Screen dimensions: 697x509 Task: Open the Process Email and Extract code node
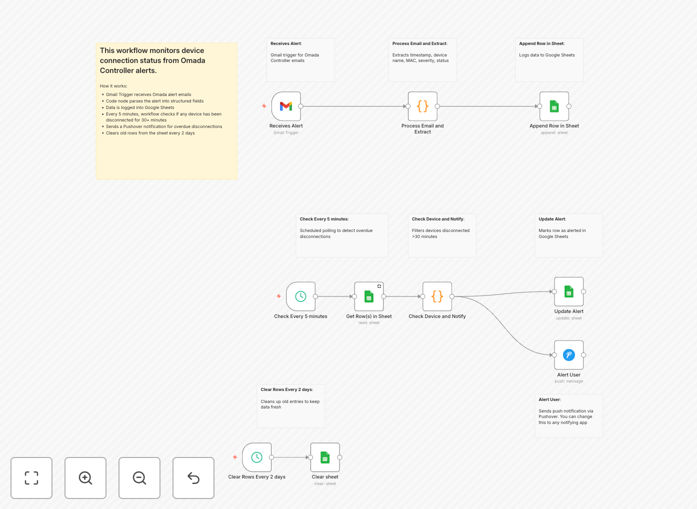point(423,106)
